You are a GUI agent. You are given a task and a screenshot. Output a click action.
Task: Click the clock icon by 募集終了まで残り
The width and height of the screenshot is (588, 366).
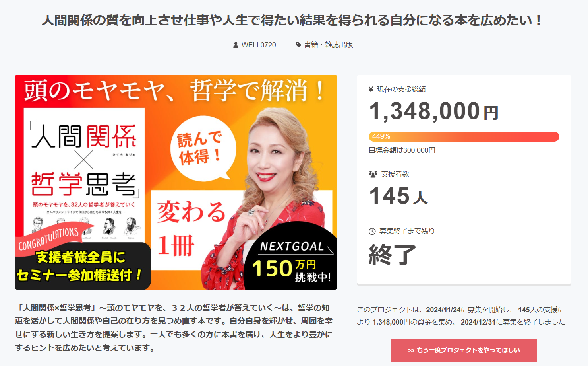coord(372,231)
